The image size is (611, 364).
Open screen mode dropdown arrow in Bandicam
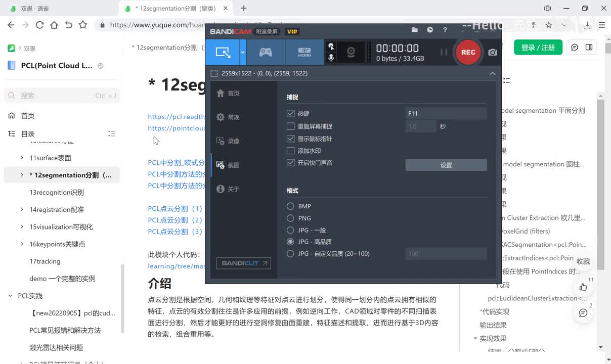click(243, 52)
